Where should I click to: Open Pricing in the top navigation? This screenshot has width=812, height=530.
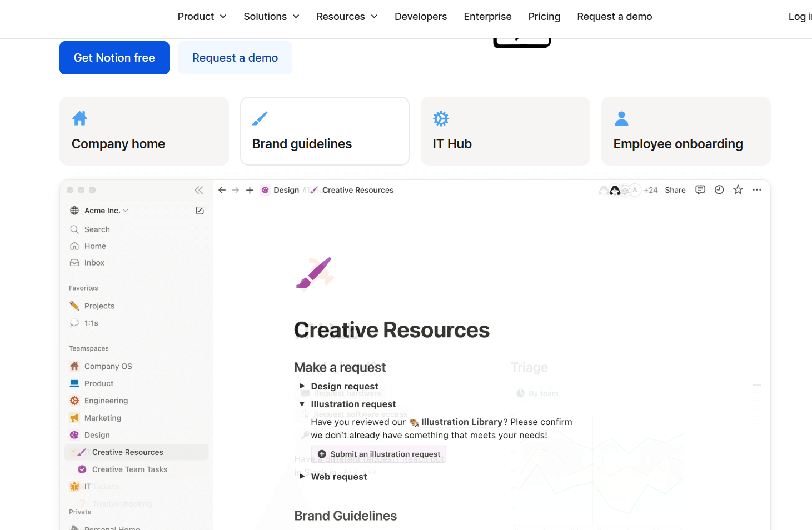(x=545, y=17)
